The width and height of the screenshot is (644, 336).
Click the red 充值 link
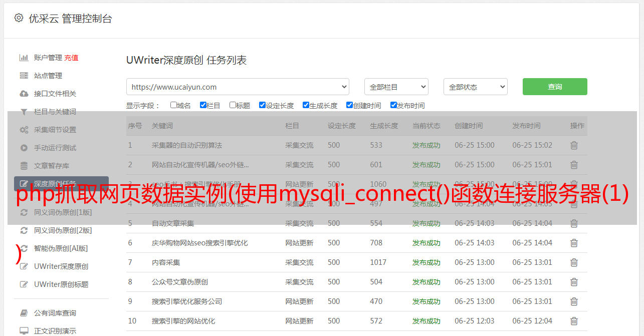pos(71,58)
